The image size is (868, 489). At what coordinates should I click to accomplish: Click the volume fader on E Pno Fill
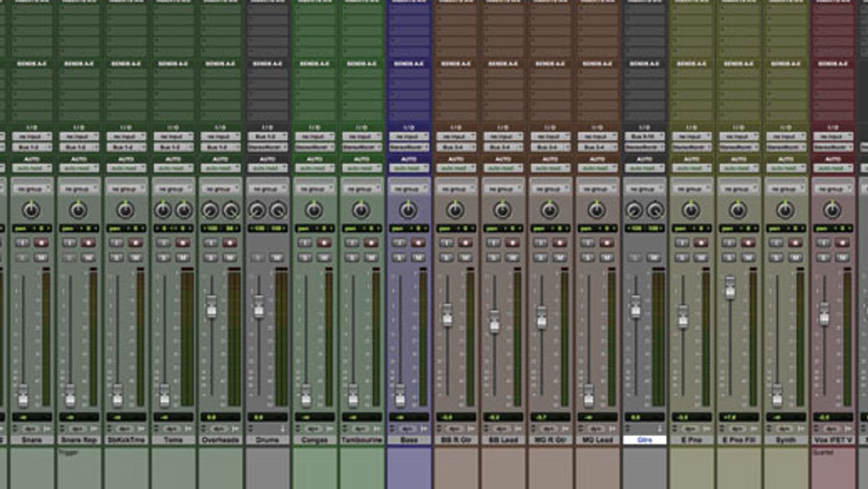pos(730,287)
